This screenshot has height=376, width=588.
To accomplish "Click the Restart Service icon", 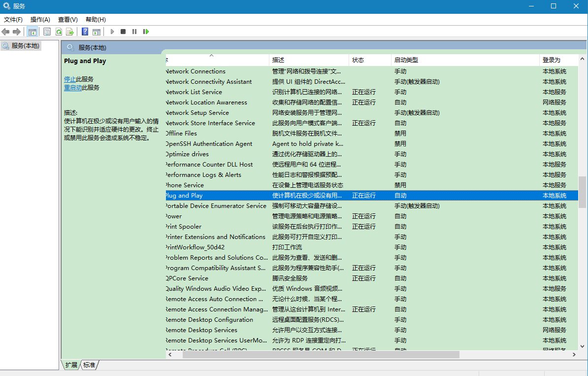I will [x=146, y=32].
